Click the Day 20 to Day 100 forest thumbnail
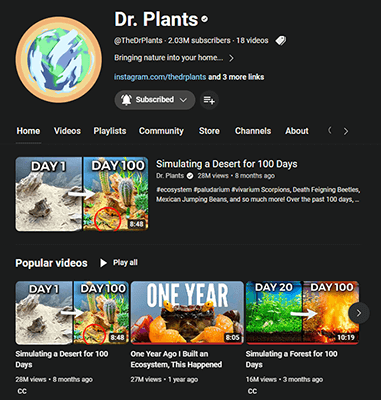This screenshot has width=381, height=400. click(x=302, y=313)
